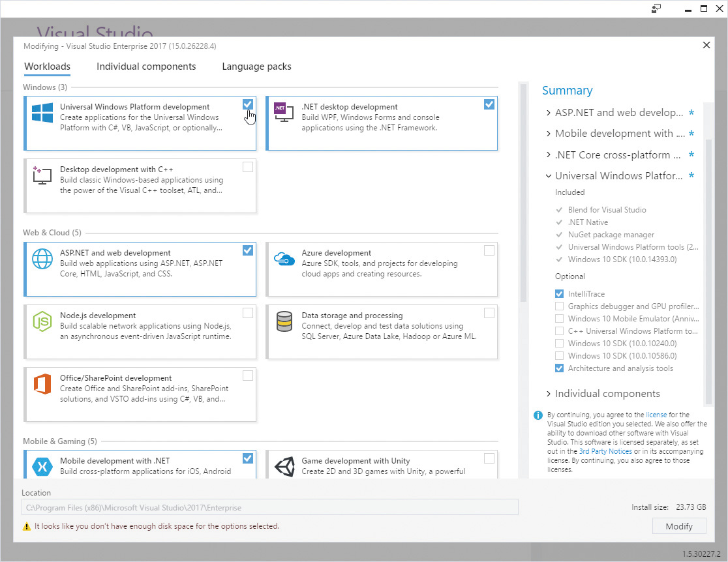Enable the Azure development workload checkbox
Screen dimensions: 728x562
pos(489,250)
